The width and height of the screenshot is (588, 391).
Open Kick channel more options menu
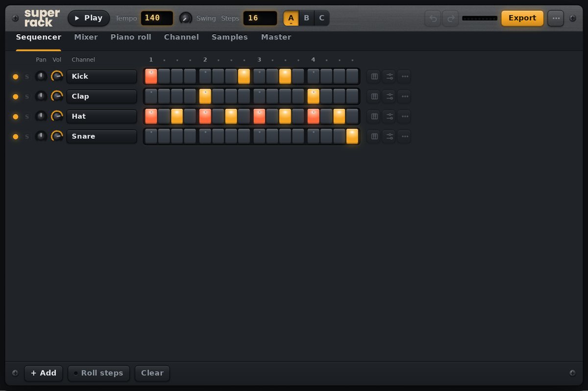pyautogui.click(x=404, y=76)
